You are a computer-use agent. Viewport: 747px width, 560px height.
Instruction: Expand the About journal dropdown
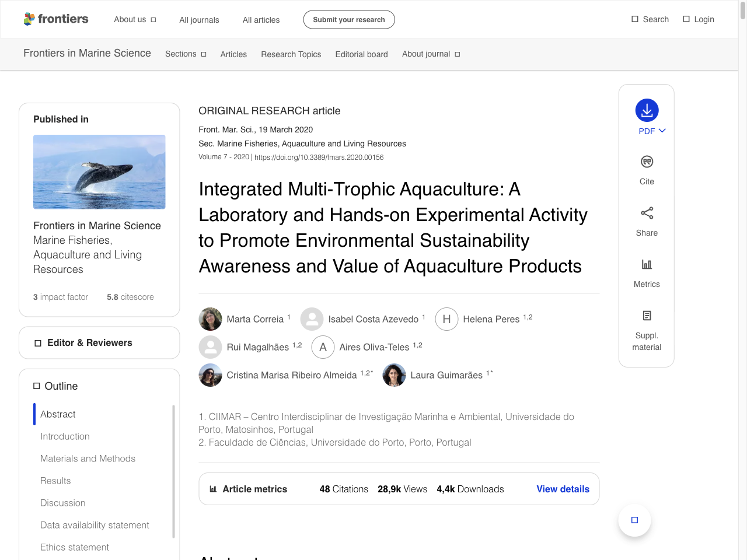[431, 54]
